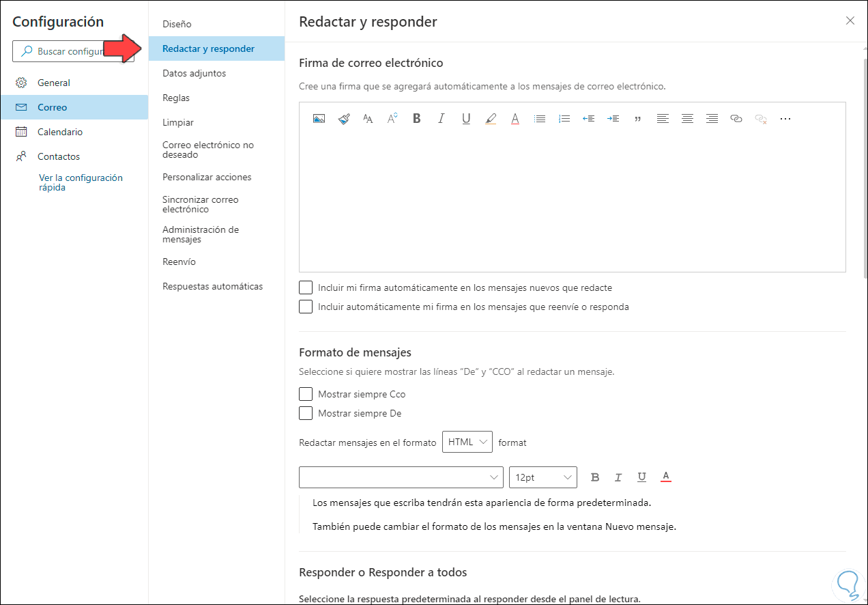Click the Contactos people icon
868x605 pixels.
click(x=21, y=156)
